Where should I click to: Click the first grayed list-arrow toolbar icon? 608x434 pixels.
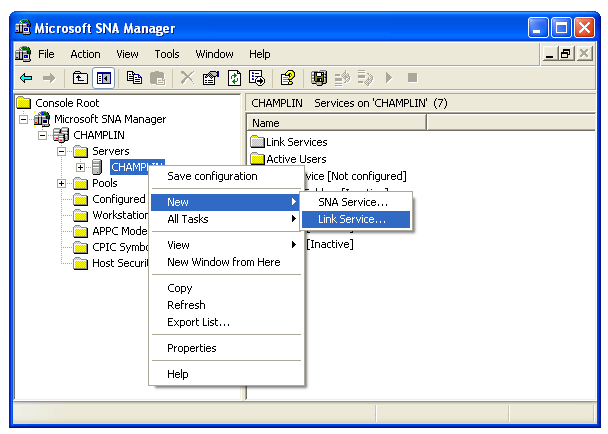(x=342, y=78)
